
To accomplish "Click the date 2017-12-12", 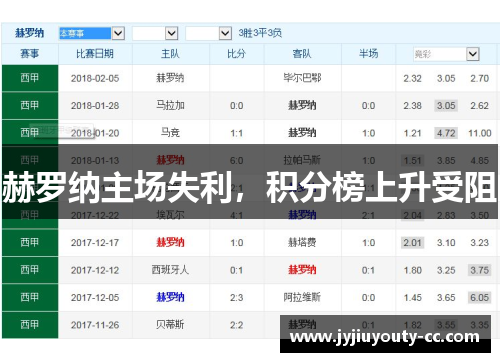I will 95,270.
